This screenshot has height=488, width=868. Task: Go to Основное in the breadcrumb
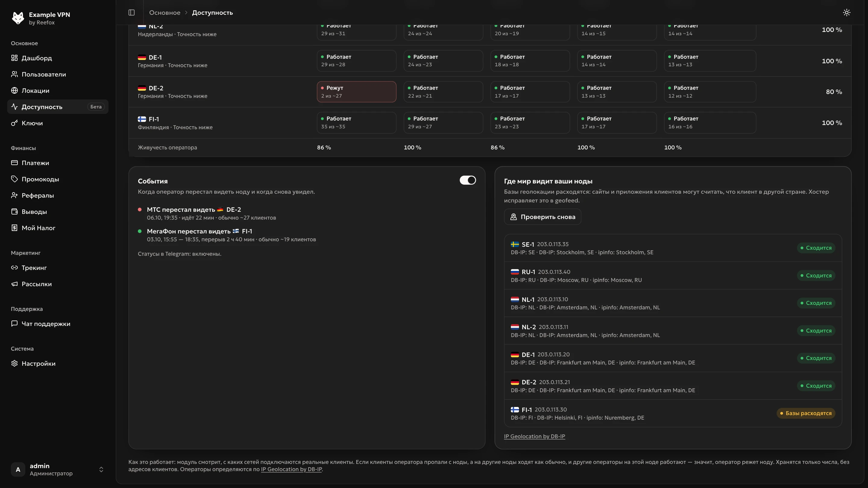tap(165, 12)
